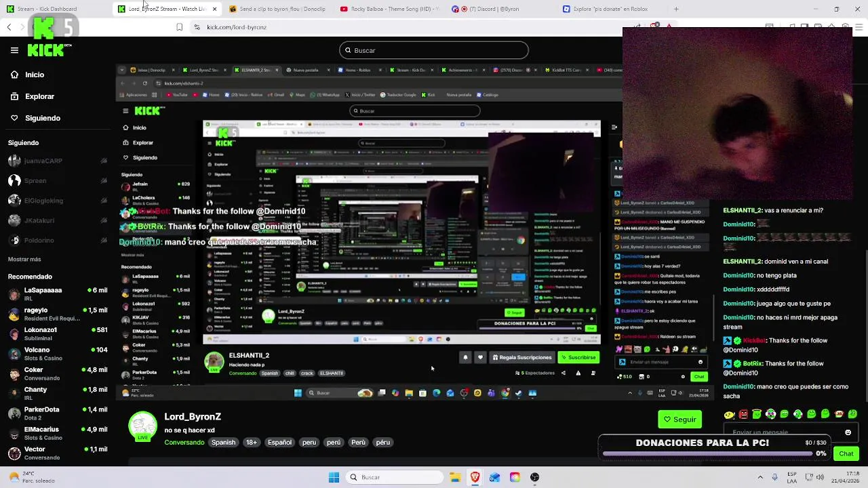The height and width of the screenshot is (488, 868).
Task: Follow the channel with the Seguir button
Action: pyautogui.click(x=680, y=420)
